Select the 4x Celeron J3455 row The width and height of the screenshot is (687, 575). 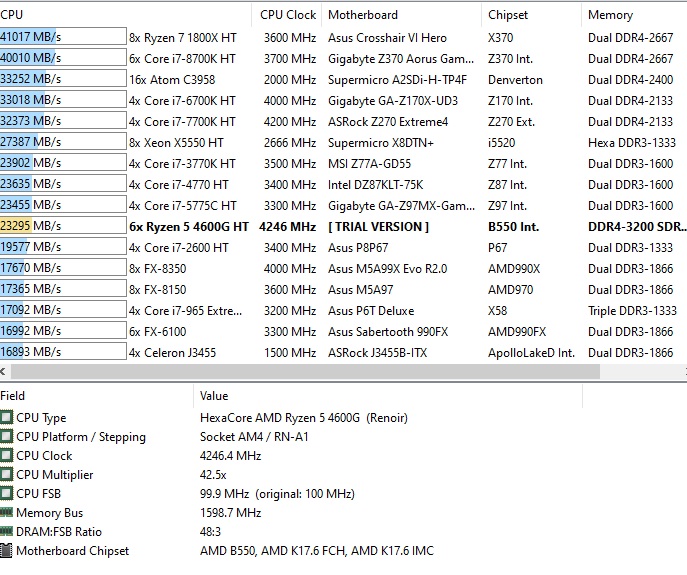[344, 353]
